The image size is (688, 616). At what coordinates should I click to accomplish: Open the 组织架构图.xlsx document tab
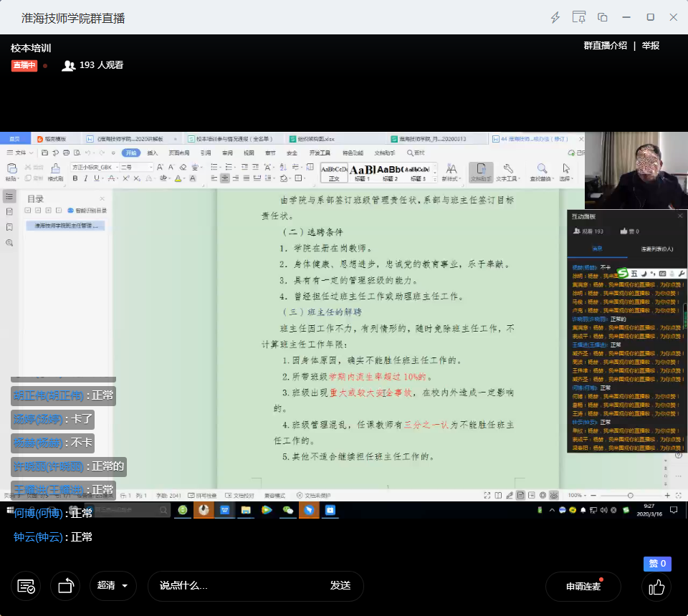click(x=315, y=139)
